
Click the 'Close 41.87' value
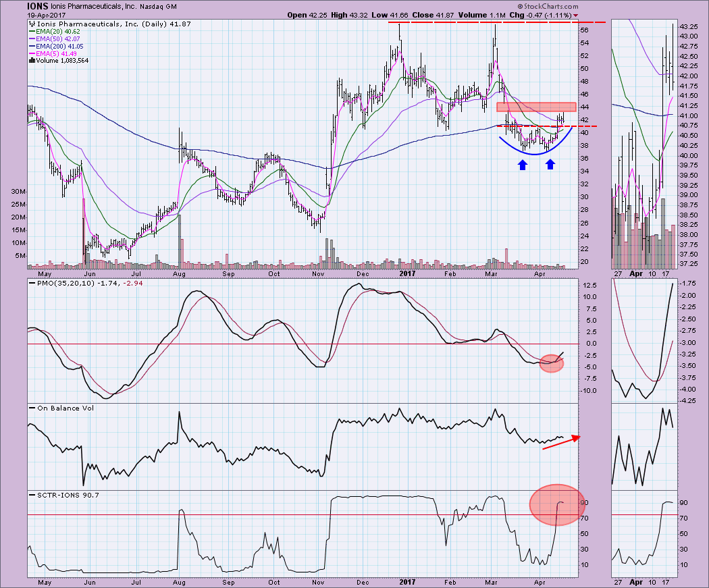tap(433, 15)
